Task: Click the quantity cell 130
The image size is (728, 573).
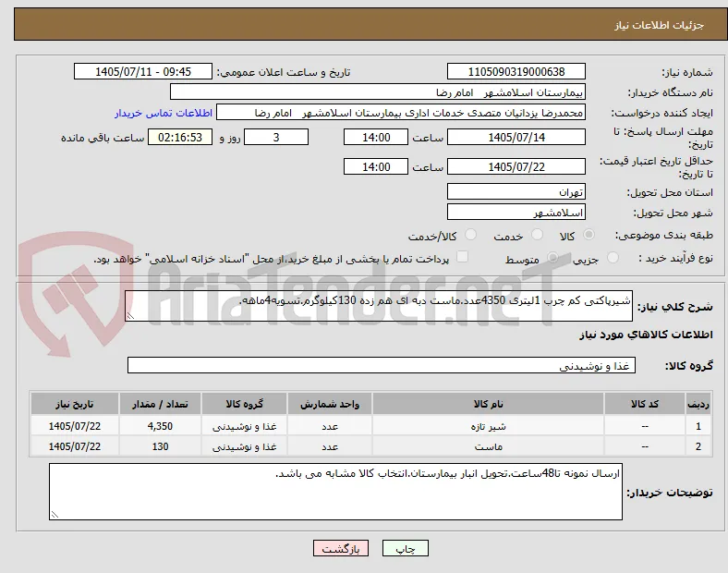Action: pos(160,446)
